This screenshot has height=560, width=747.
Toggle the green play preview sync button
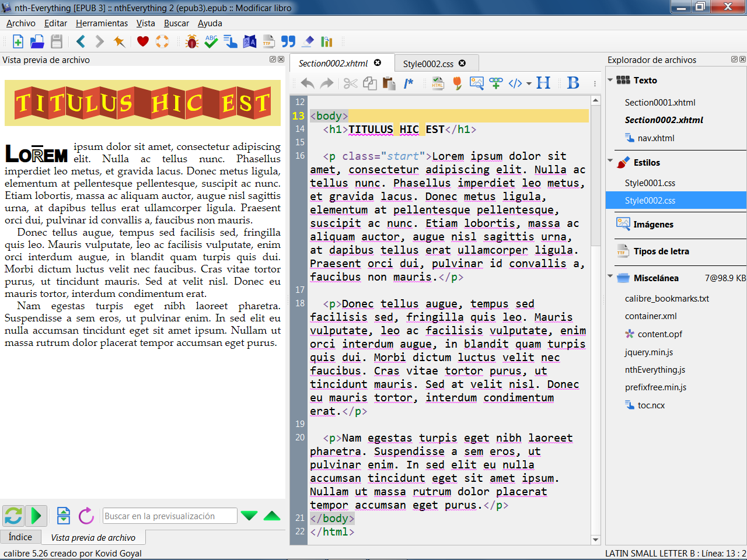(x=36, y=516)
